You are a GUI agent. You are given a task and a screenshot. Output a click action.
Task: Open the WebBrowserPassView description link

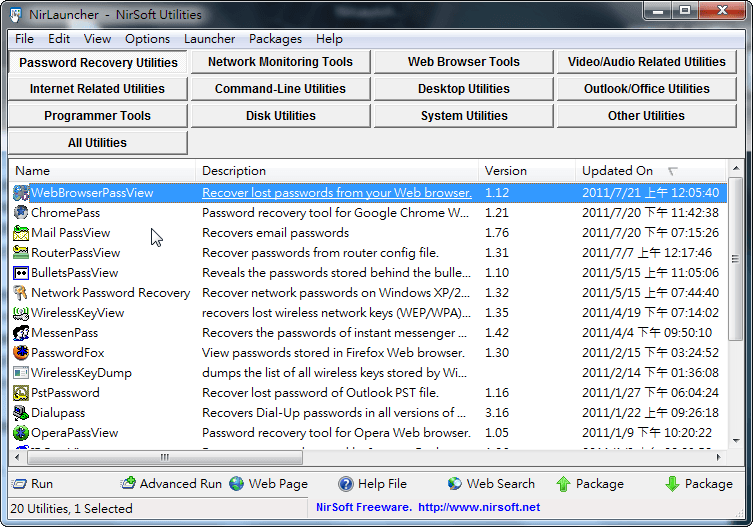(337, 193)
